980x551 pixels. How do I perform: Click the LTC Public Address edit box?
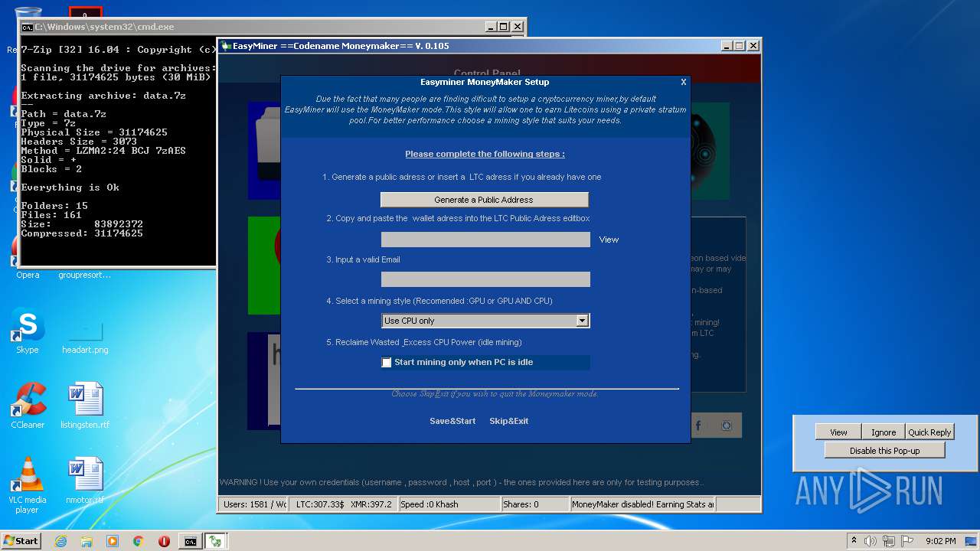(485, 240)
